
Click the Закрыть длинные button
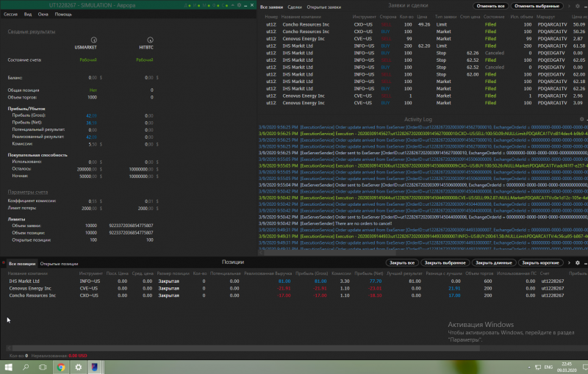pyautogui.click(x=493, y=263)
